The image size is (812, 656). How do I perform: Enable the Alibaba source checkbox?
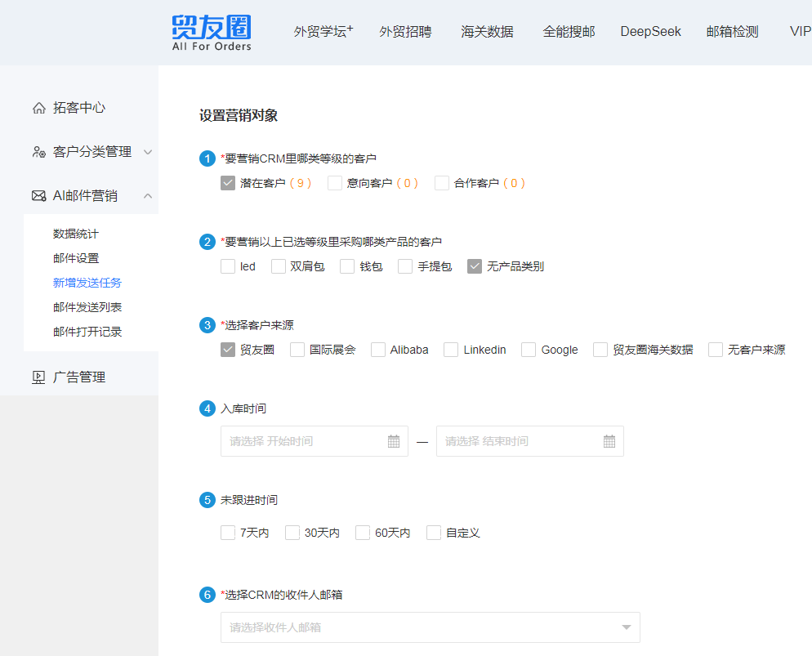(x=378, y=350)
